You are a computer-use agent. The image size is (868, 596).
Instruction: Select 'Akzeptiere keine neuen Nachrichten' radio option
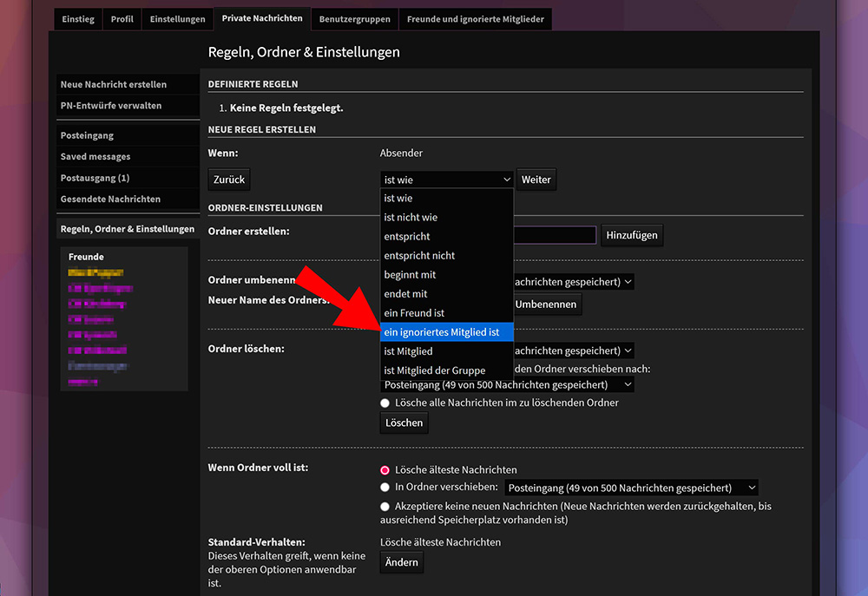pos(385,506)
